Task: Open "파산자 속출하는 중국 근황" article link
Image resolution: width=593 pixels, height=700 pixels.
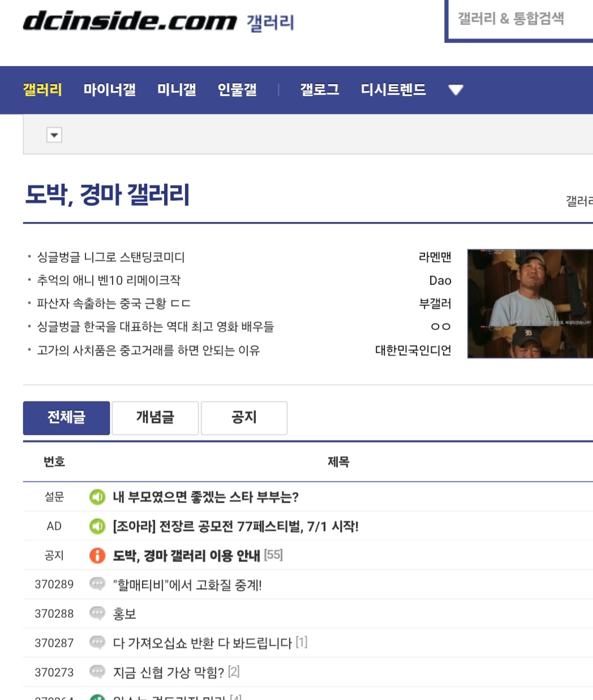Action: (113, 304)
